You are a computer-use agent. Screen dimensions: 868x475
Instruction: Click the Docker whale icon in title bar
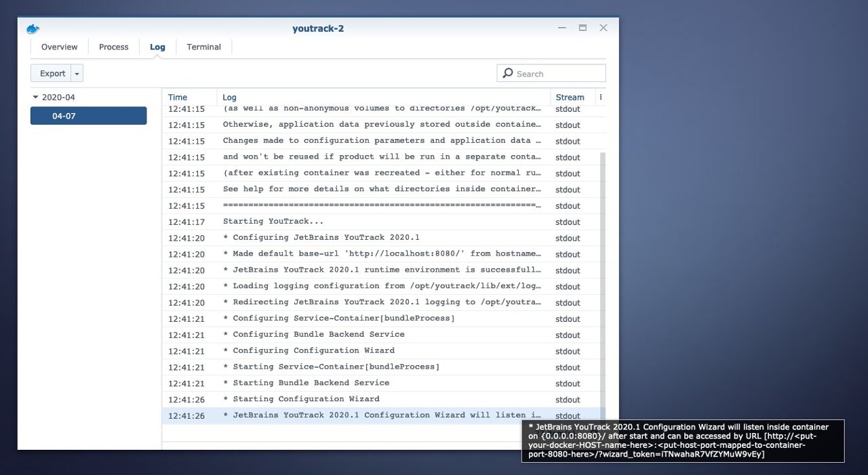pyautogui.click(x=33, y=28)
